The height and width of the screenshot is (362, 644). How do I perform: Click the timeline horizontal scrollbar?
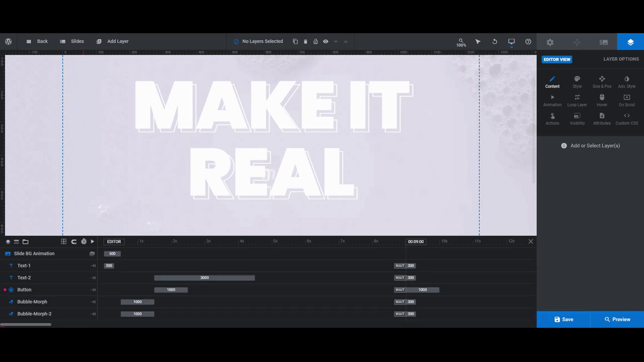click(x=26, y=324)
